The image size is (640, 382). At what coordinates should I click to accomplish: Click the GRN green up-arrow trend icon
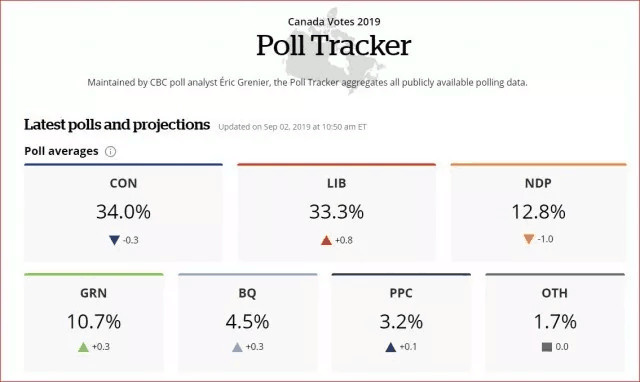(83, 347)
